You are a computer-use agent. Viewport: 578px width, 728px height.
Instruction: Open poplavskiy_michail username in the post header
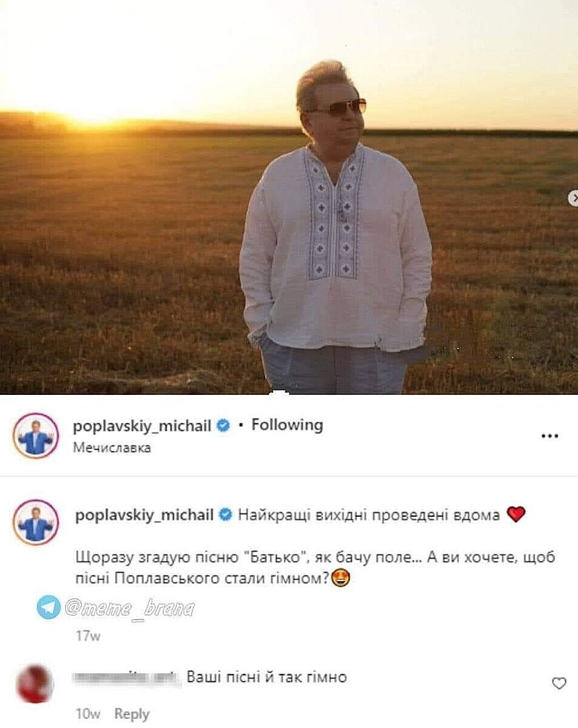pos(142,426)
